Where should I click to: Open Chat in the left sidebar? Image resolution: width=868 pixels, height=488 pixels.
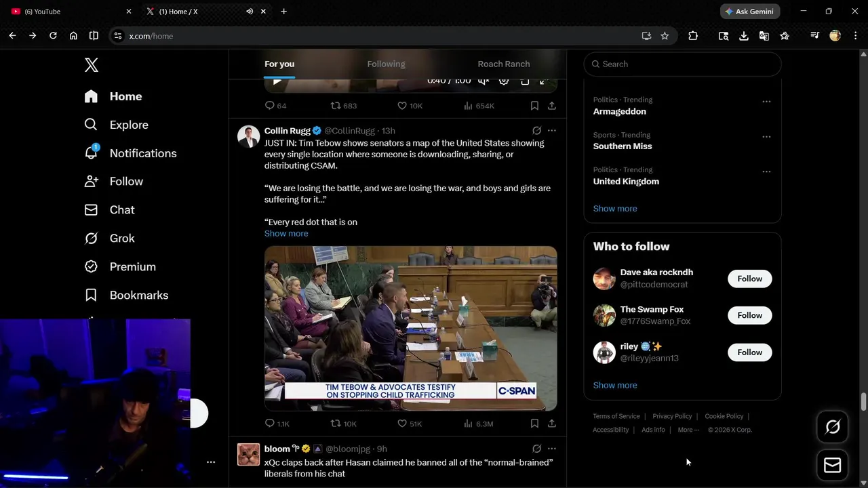point(109,210)
